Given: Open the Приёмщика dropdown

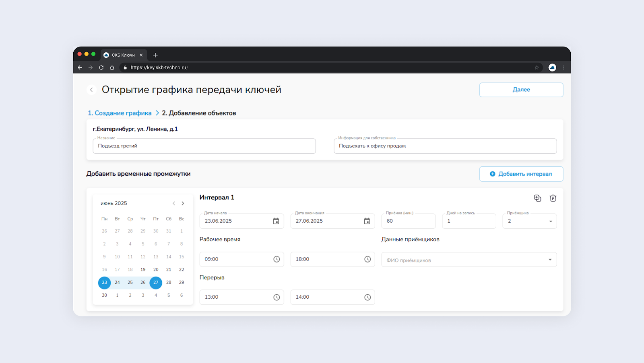Looking at the screenshot, I should (x=530, y=221).
